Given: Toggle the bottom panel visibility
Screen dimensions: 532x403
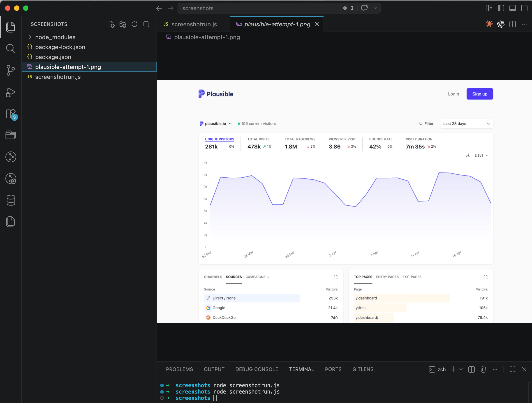Looking at the screenshot, I should [512, 8].
